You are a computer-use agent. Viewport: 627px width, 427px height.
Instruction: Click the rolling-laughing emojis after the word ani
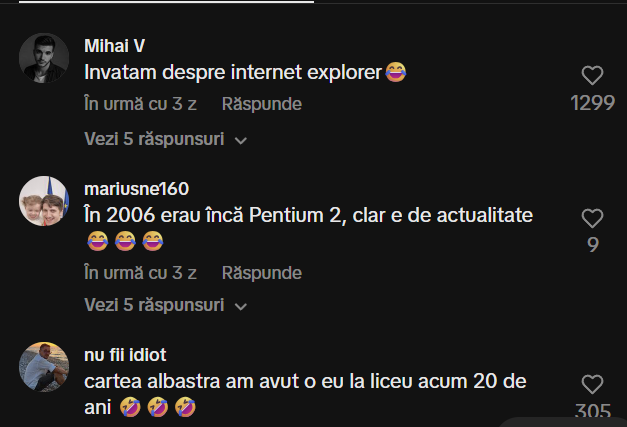[x=158, y=407]
